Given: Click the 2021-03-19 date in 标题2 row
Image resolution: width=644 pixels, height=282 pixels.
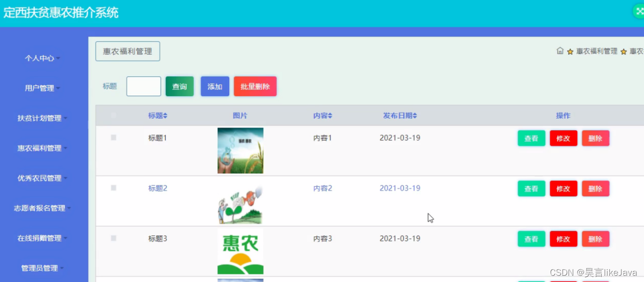Looking at the screenshot, I should coord(400,188).
